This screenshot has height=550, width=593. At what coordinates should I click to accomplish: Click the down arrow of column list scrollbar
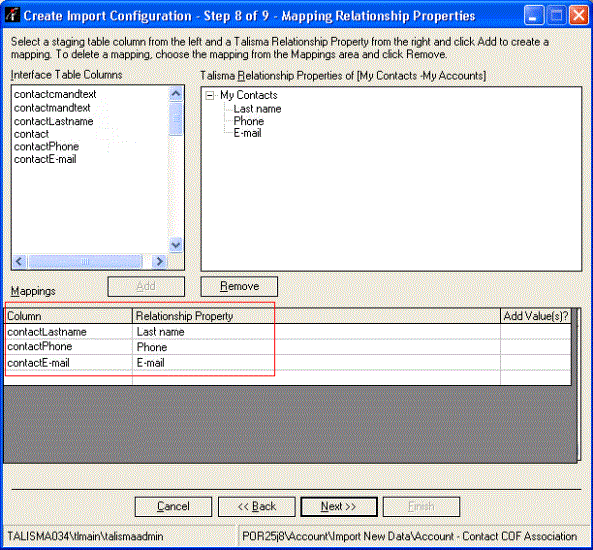pos(175,245)
